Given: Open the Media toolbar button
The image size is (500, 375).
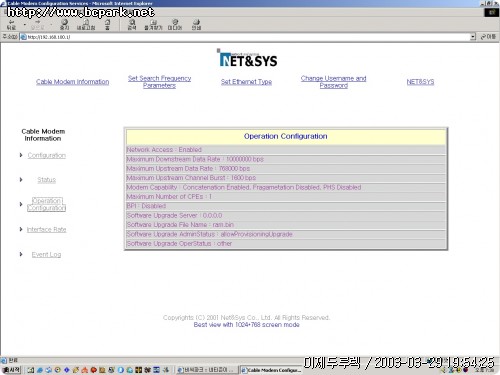Looking at the screenshot, I should [175, 24].
